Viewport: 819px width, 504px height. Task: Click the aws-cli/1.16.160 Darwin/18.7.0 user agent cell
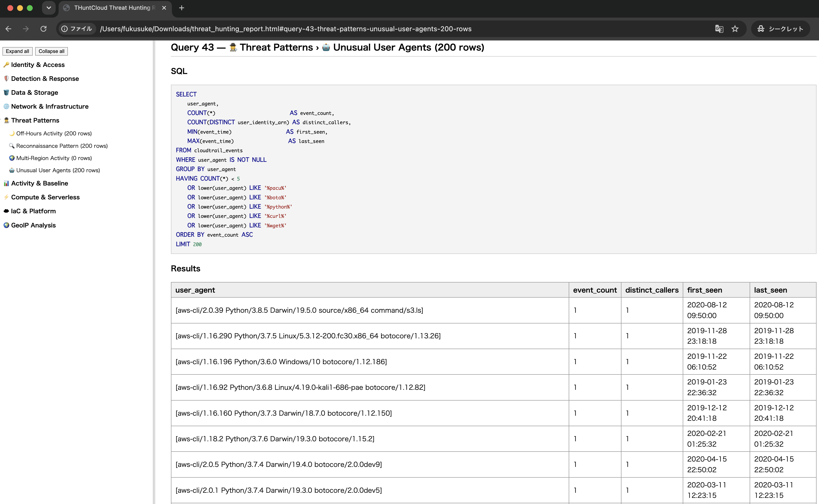click(x=370, y=413)
